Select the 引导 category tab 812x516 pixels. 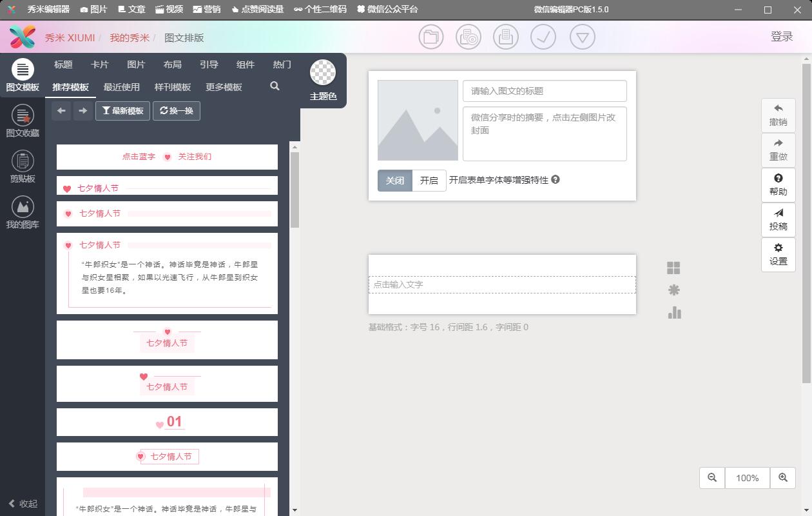tap(209, 64)
